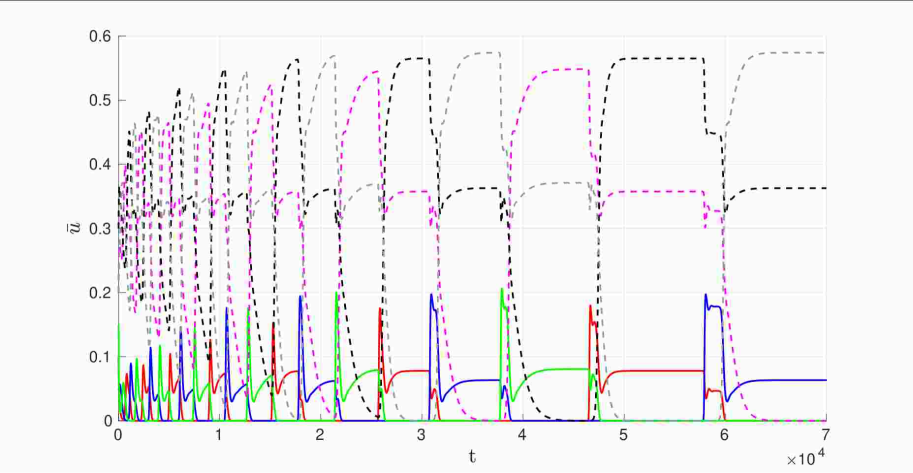Click the y-axis tick label 0.6
Screen dimensions: 913x473
pyautogui.click(x=101, y=37)
